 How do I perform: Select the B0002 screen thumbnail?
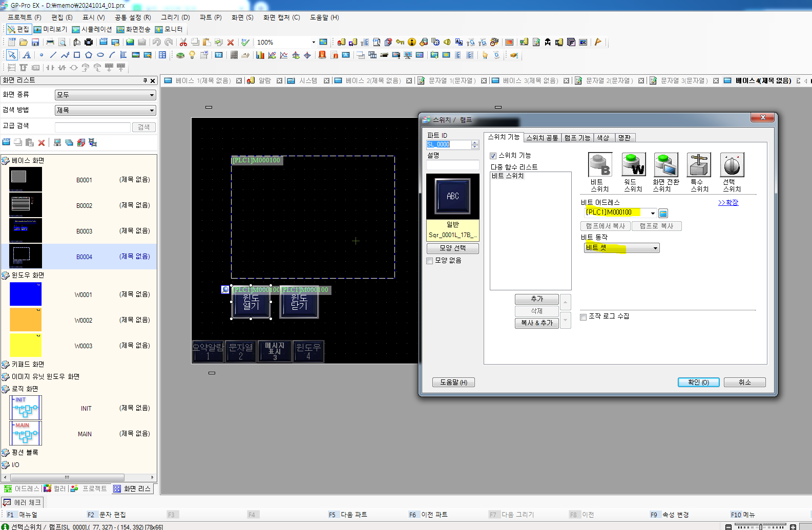26,205
